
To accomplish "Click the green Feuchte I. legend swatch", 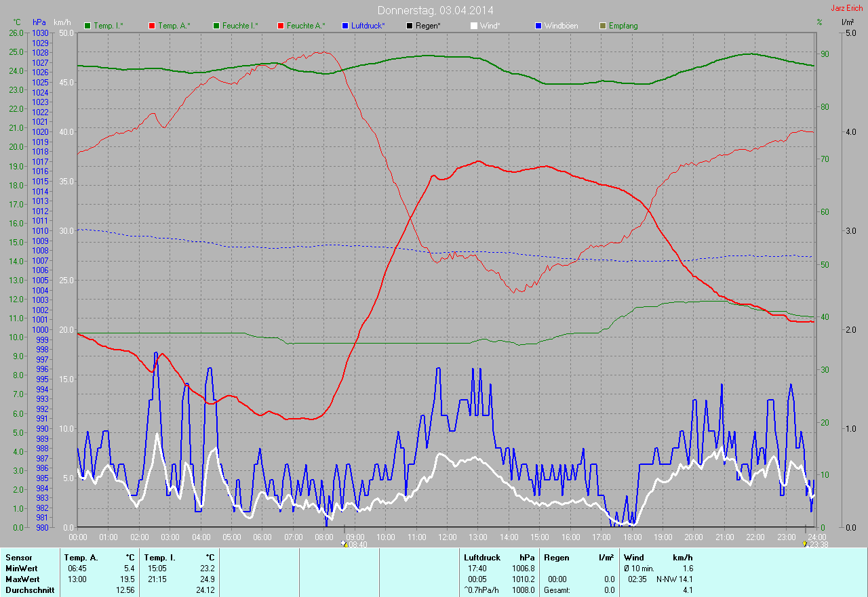I will click(x=216, y=26).
